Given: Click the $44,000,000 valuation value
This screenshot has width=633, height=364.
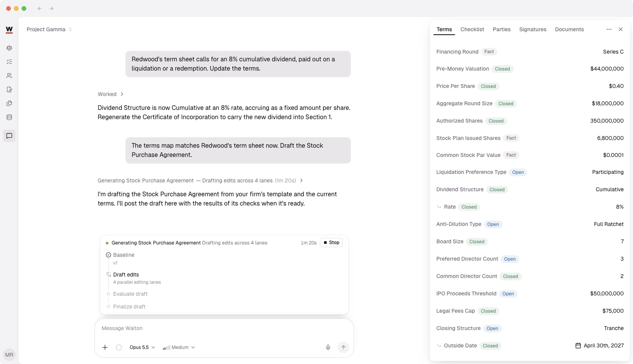Looking at the screenshot, I should pos(607,69).
